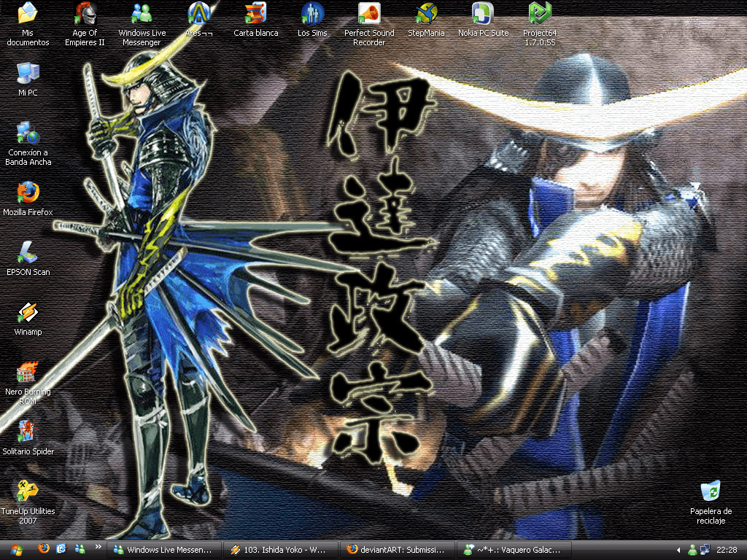
Task: Show hidden system tray icons
Action: click(679, 550)
